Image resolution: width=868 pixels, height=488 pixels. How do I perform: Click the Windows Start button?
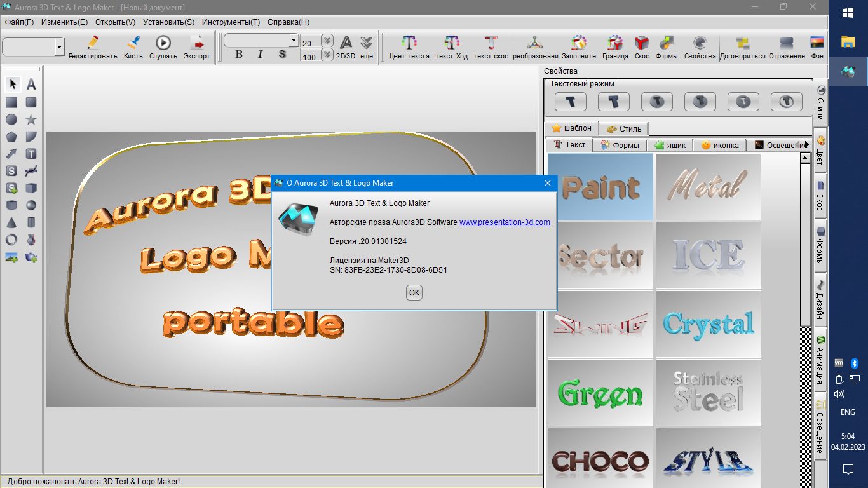[848, 13]
